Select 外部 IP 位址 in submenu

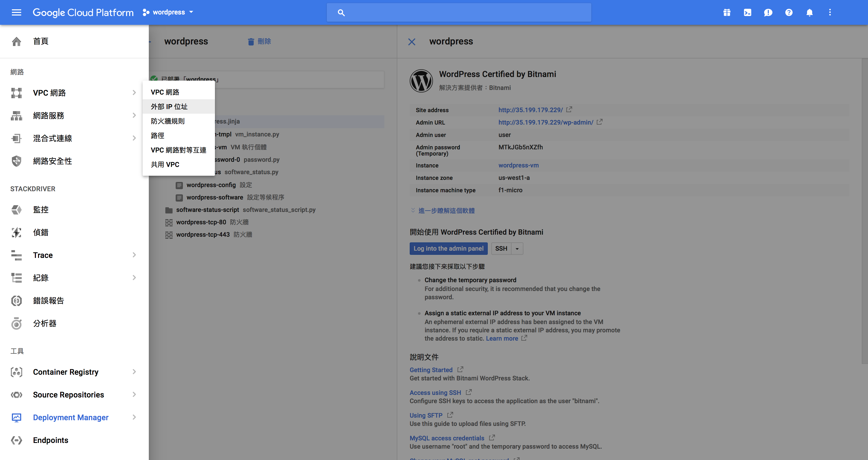coord(169,106)
